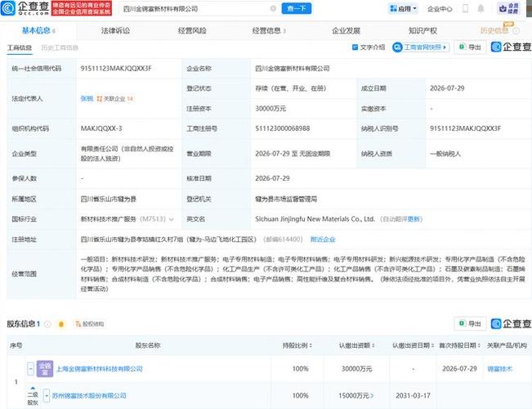The height and width of the screenshot is (409, 532).
Task: Open 苏州锦富技术股份有限公司 link
Action: pos(89,396)
